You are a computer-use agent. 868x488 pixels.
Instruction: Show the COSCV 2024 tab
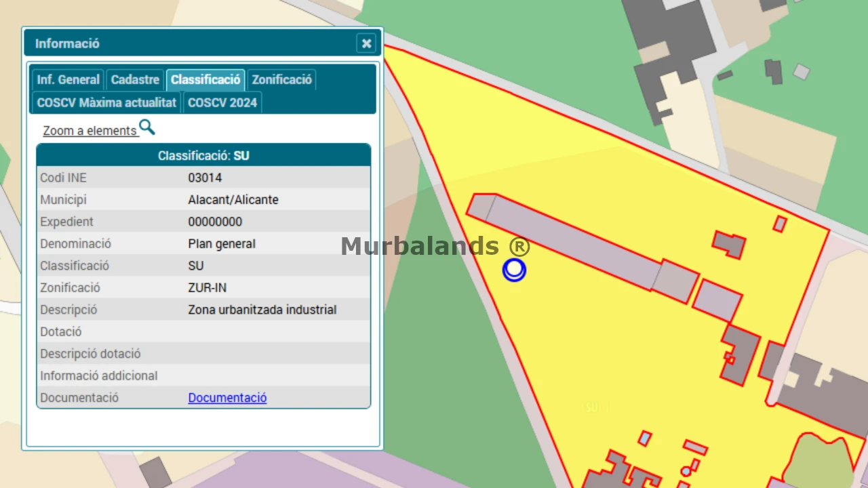pyautogui.click(x=222, y=102)
